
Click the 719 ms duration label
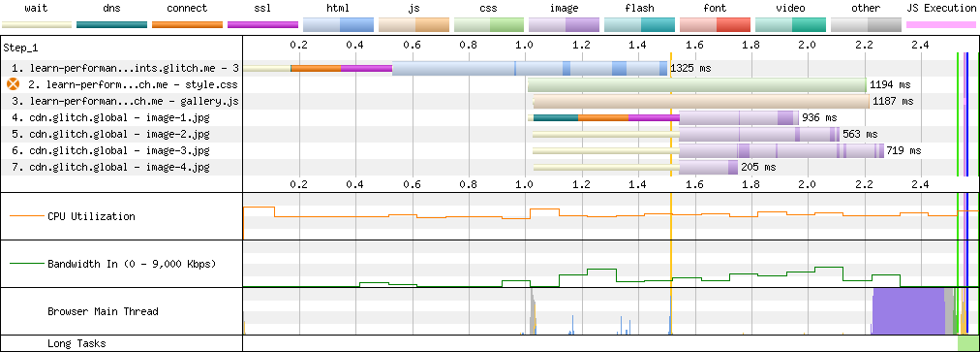903,150
